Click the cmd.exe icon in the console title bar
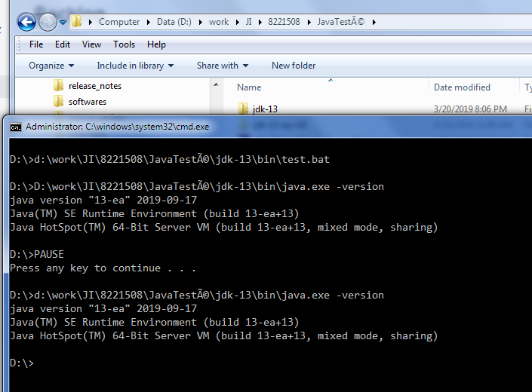The height and width of the screenshot is (392, 532). (x=15, y=127)
